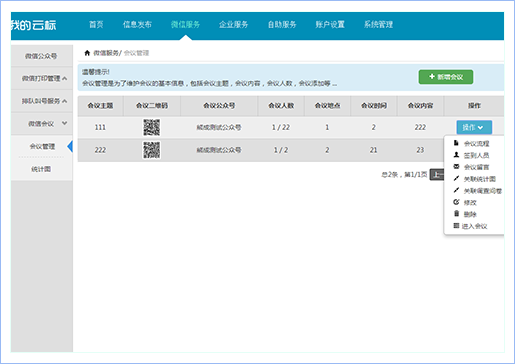Click meeting content value 23

point(420,150)
